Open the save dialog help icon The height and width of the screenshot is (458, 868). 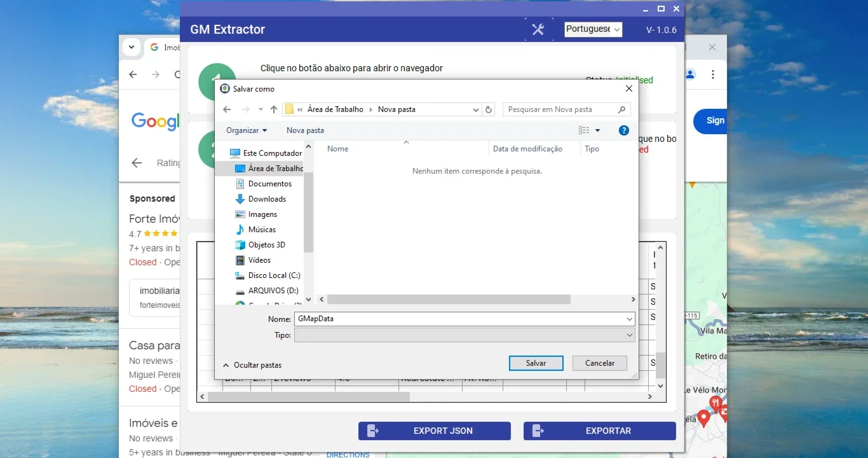point(624,130)
